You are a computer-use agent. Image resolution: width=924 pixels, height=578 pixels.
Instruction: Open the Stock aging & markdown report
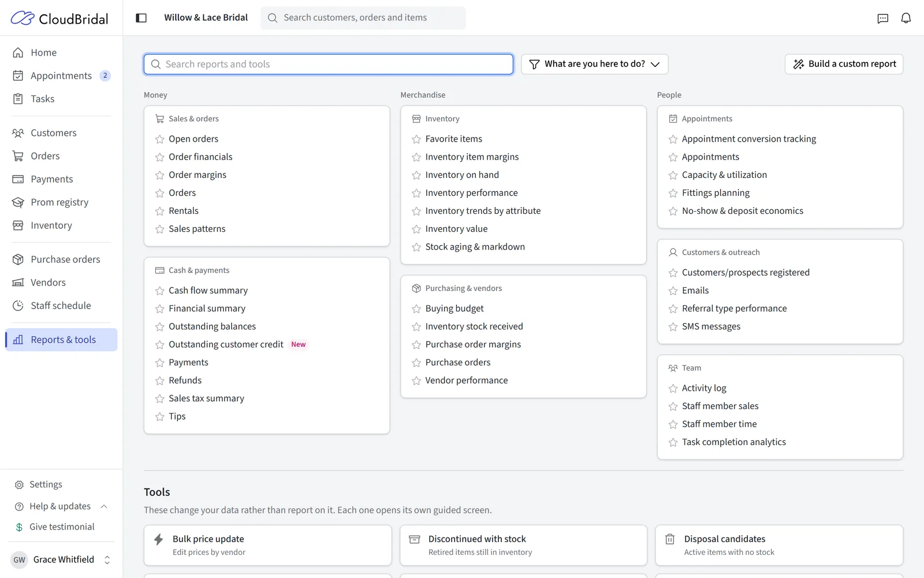[475, 247]
